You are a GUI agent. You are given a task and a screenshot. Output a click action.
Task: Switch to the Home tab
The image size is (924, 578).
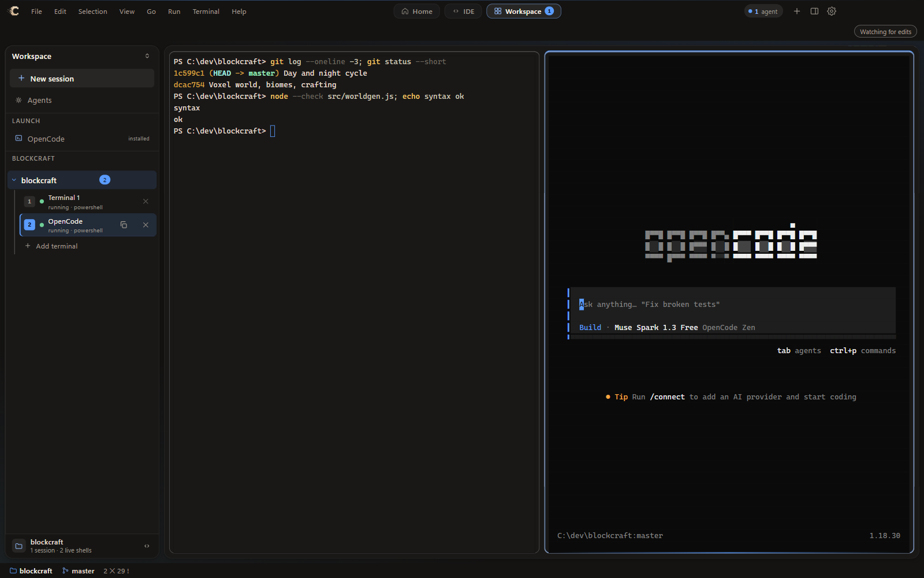pos(417,12)
